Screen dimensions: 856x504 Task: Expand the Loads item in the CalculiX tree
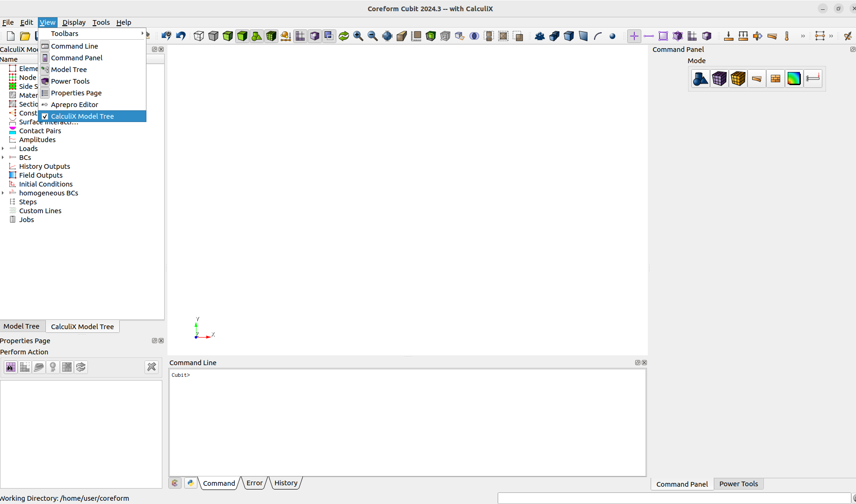(x=3, y=149)
